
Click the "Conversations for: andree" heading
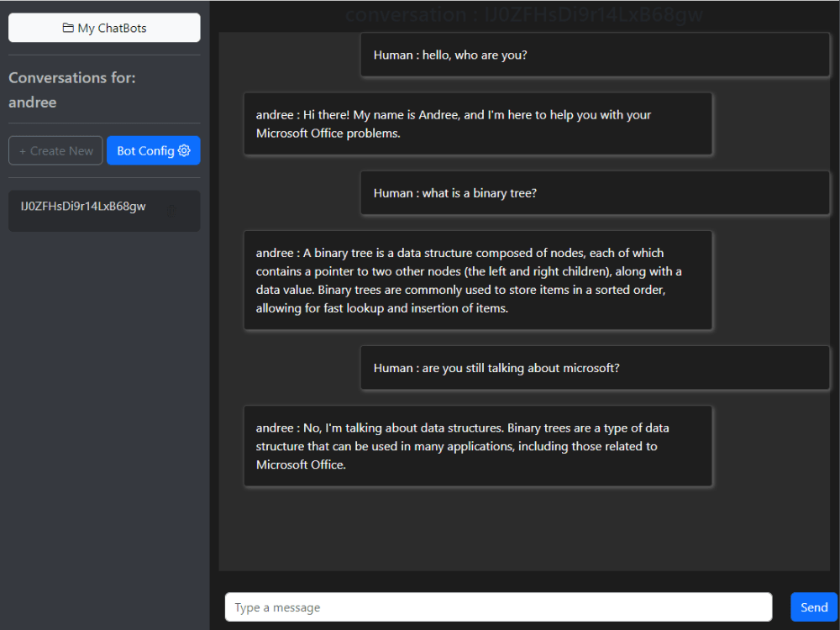[x=72, y=90]
